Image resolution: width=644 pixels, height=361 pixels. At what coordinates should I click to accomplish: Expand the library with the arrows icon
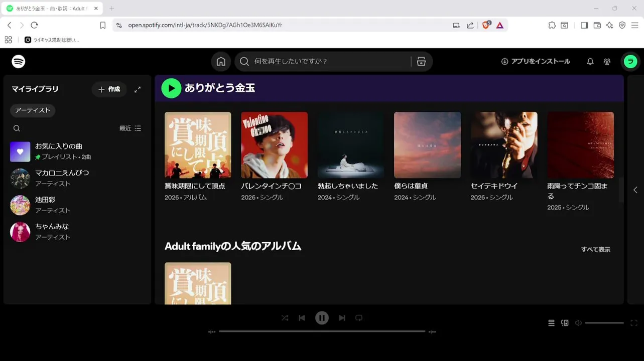[x=138, y=89]
